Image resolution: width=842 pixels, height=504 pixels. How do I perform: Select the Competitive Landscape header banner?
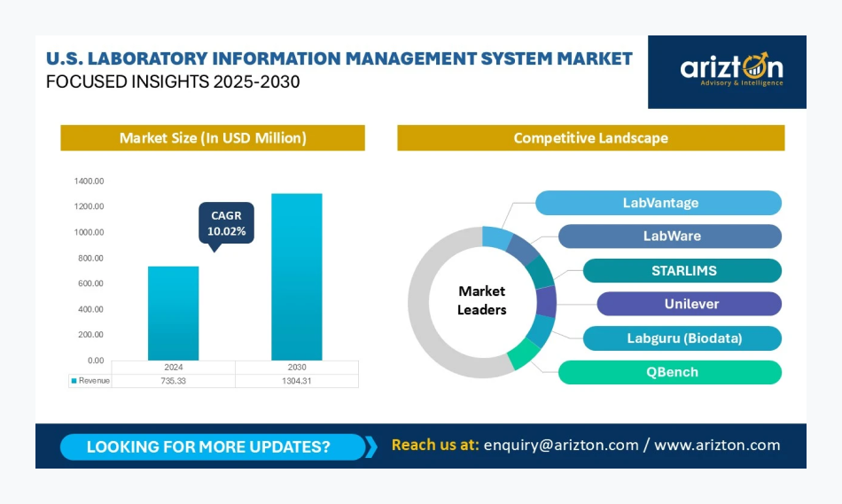click(590, 138)
